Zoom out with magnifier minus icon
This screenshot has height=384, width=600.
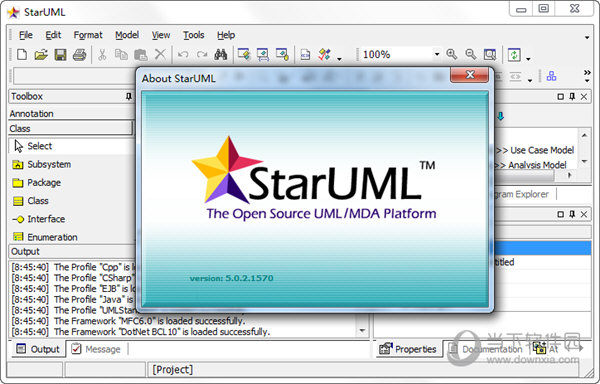(471, 54)
